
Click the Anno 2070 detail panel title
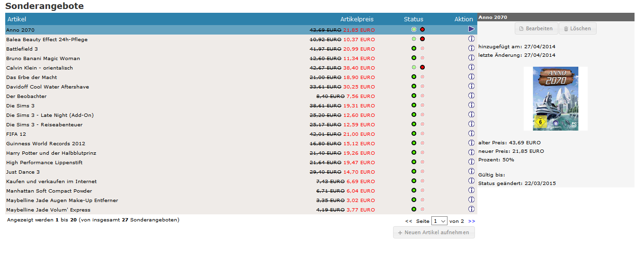tap(492, 17)
